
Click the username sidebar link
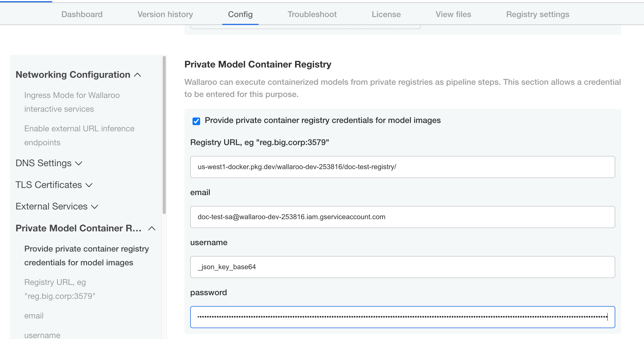42,335
